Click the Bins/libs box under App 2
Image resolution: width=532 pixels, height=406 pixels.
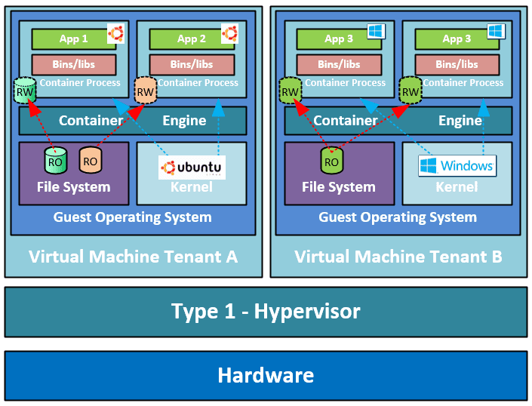(x=192, y=64)
